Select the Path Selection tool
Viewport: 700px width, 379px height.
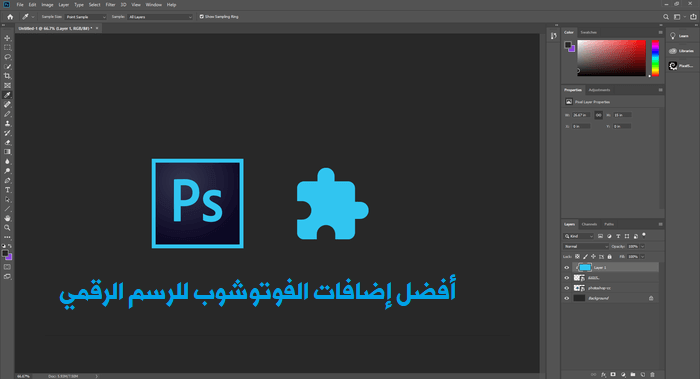[x=7, y=200]
